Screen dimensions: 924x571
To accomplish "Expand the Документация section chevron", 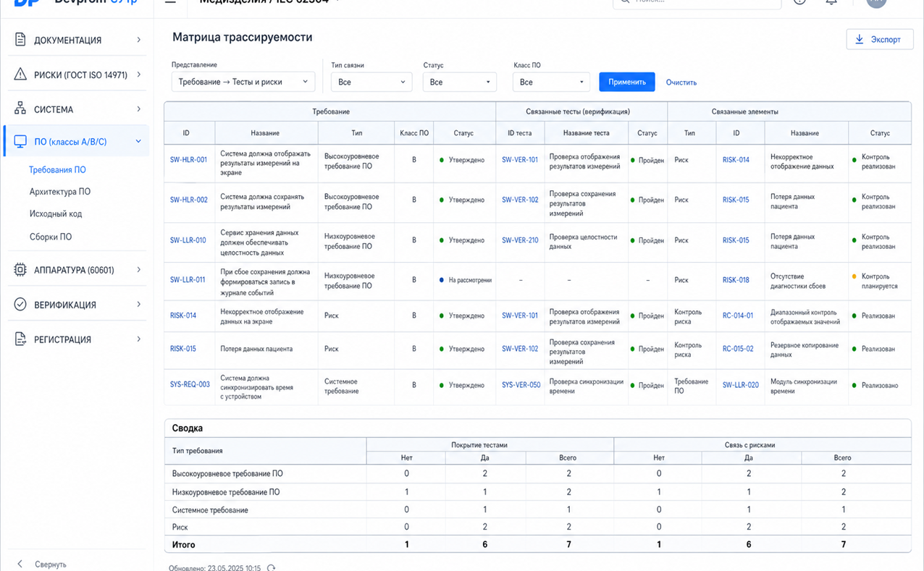I will pos(139,40).
